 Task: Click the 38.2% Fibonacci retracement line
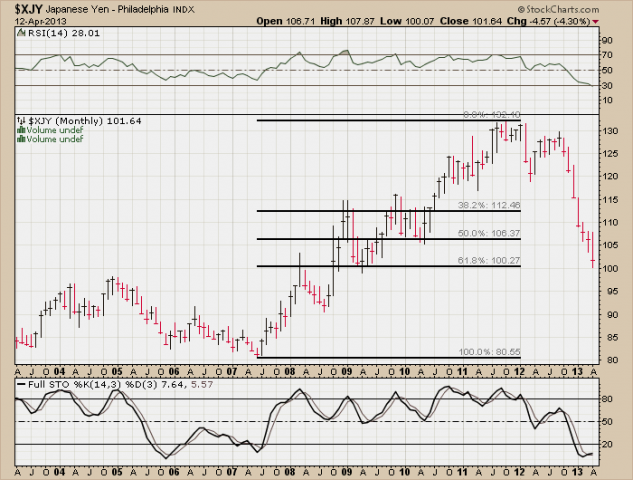389,211
